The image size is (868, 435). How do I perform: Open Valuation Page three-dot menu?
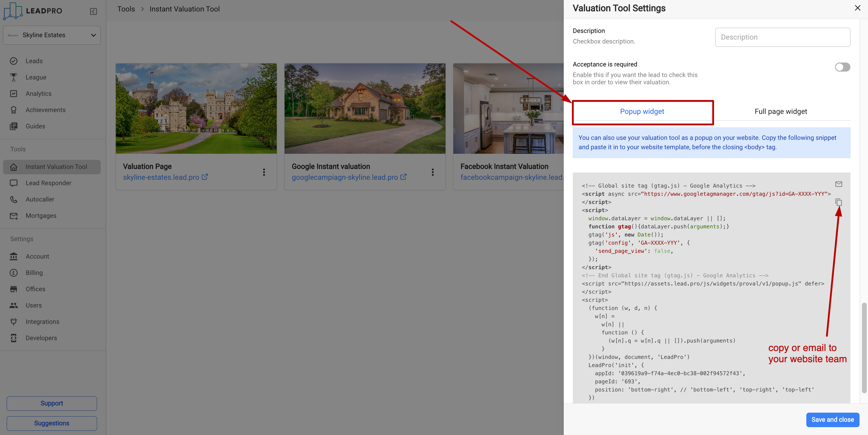tap(264, 172)
